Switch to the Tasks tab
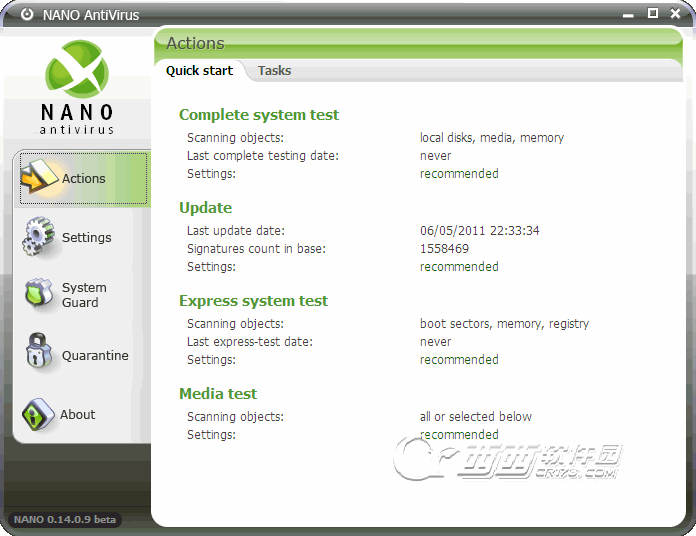The width and height of the screenshot is (696, 536). (274, 71)
